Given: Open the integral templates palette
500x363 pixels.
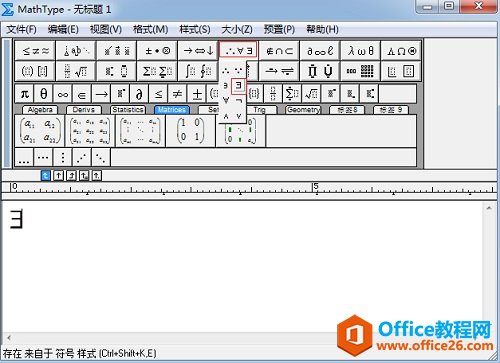Looking at the screenshot, I should 198,71.
